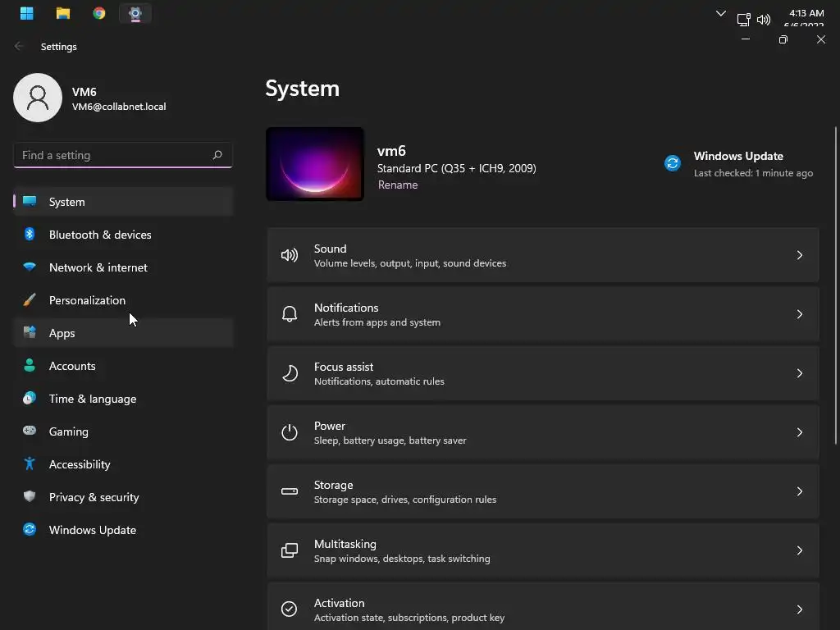Click the Sound speaker icon
The image size is (840, 630).
[x=290, y=255]
